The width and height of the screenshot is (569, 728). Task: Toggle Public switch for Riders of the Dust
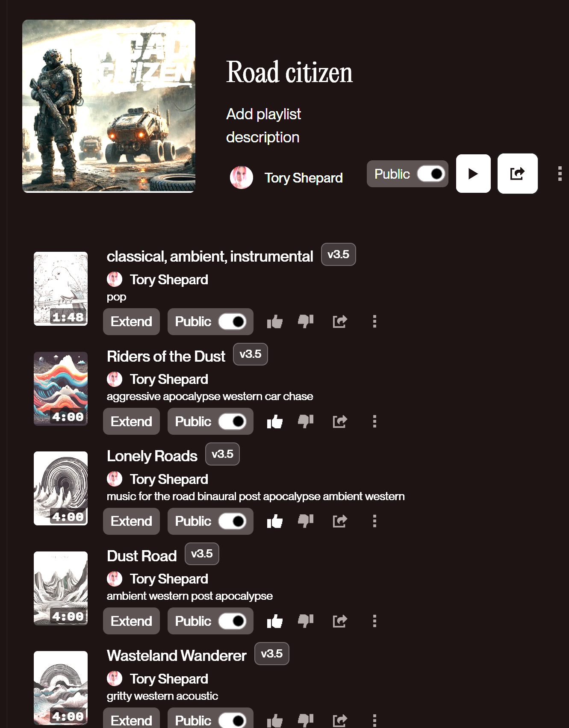point(233,421)
